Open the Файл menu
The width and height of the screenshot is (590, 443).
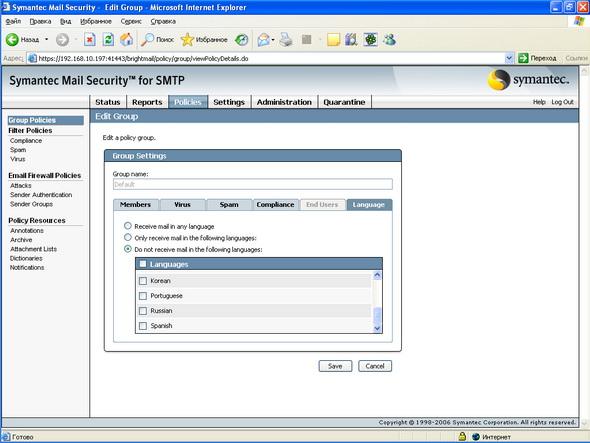[x=13, y=21]
